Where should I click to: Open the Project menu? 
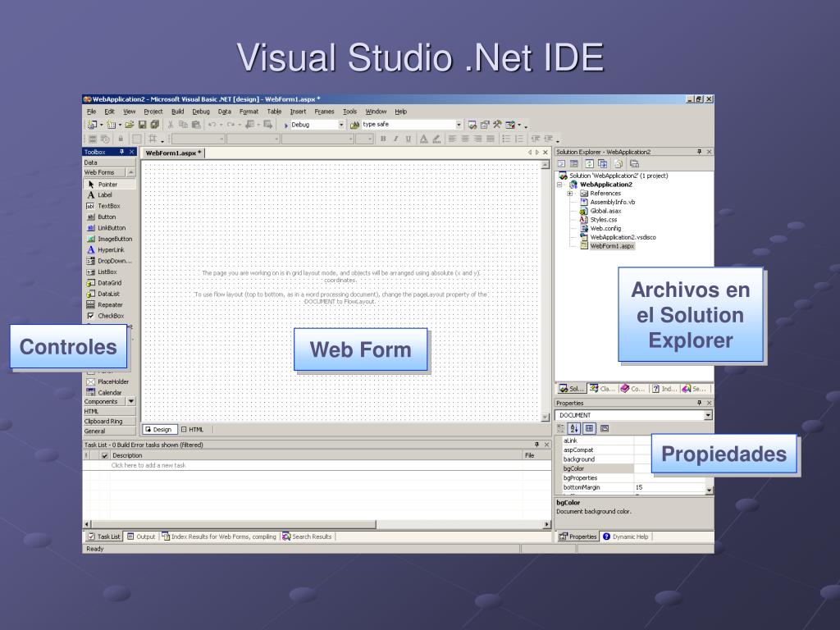point(153,112)
